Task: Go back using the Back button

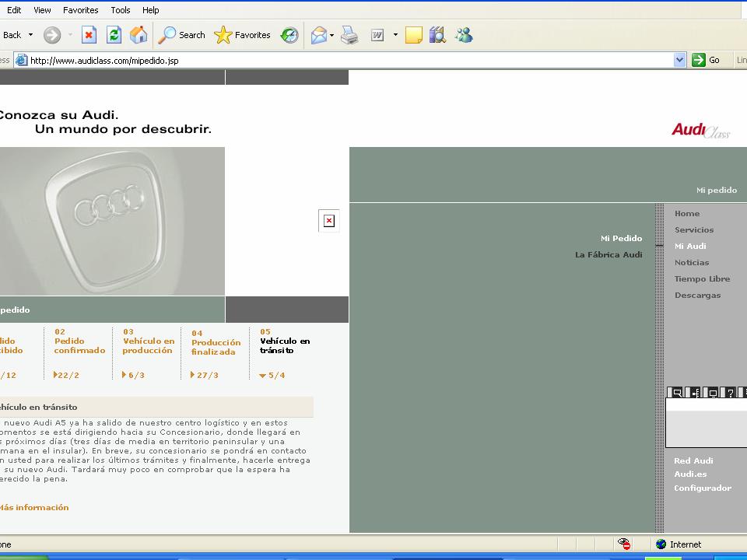Action: coord(12,35)
